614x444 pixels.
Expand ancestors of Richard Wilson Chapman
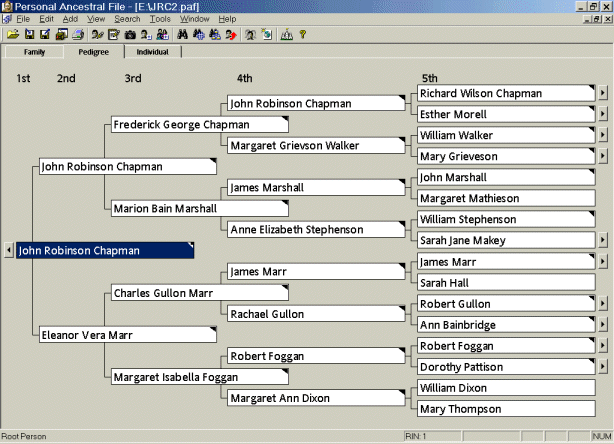[602, 94]
